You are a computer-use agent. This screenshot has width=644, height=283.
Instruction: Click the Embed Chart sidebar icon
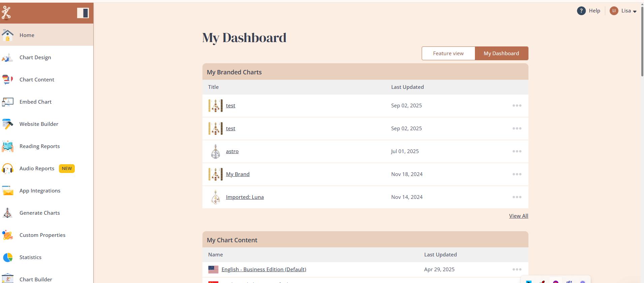pyautogui.click(x=7, y=102)
